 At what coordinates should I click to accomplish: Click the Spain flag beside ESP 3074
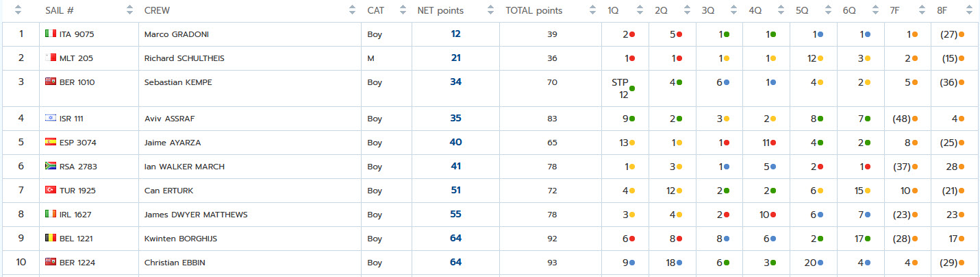click(x=51, y=142)
